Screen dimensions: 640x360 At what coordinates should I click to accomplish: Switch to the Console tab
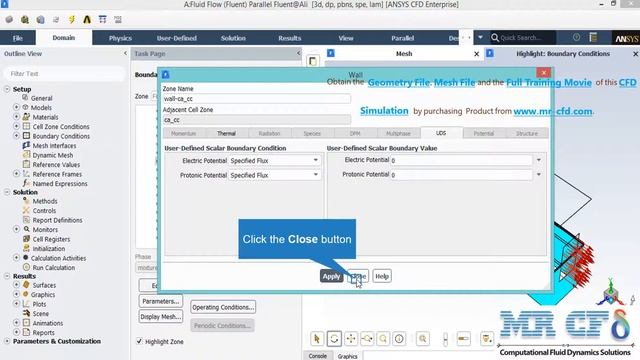318,356
